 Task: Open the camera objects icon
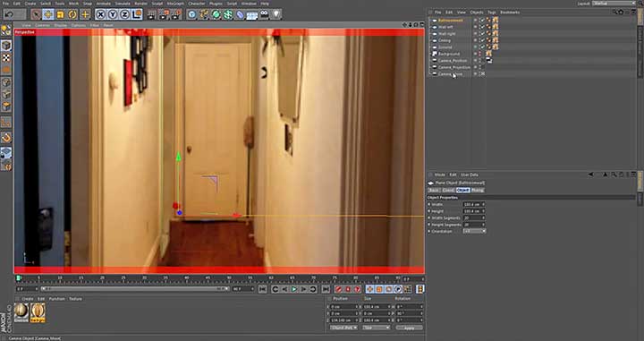tap(264, 15)
